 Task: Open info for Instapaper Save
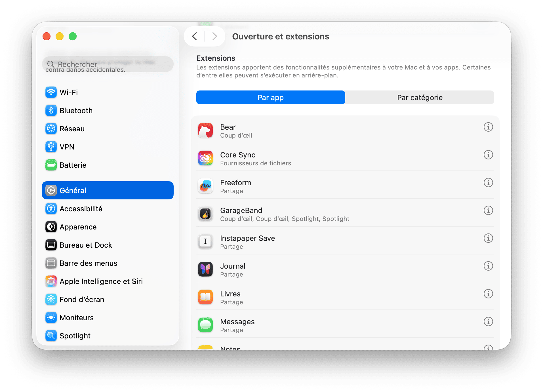click(x=488, y=238)
